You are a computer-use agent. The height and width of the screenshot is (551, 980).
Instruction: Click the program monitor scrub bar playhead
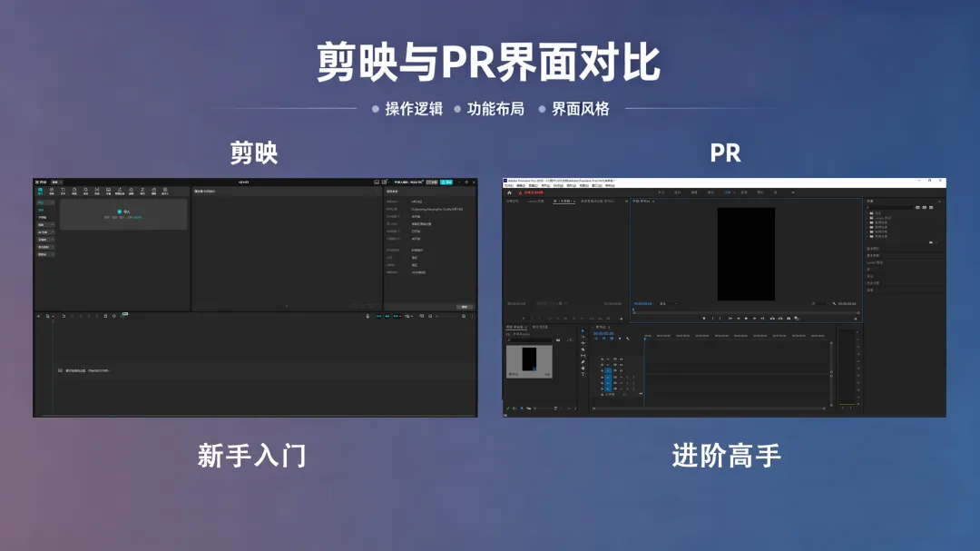[x=633, y=310]
